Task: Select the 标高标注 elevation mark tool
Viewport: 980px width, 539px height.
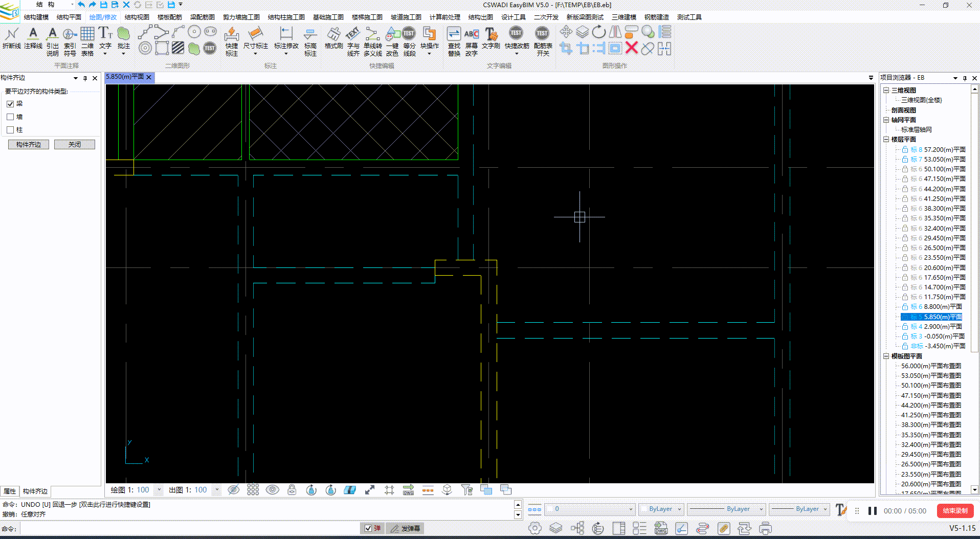Action: pos(310,41)
